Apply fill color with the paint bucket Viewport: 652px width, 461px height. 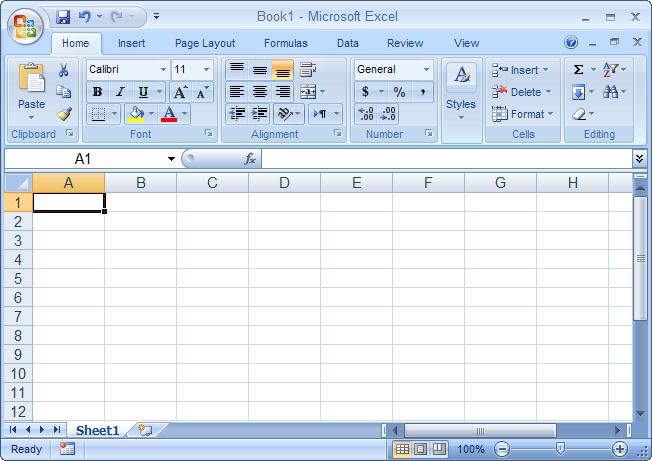click(136, 113)
